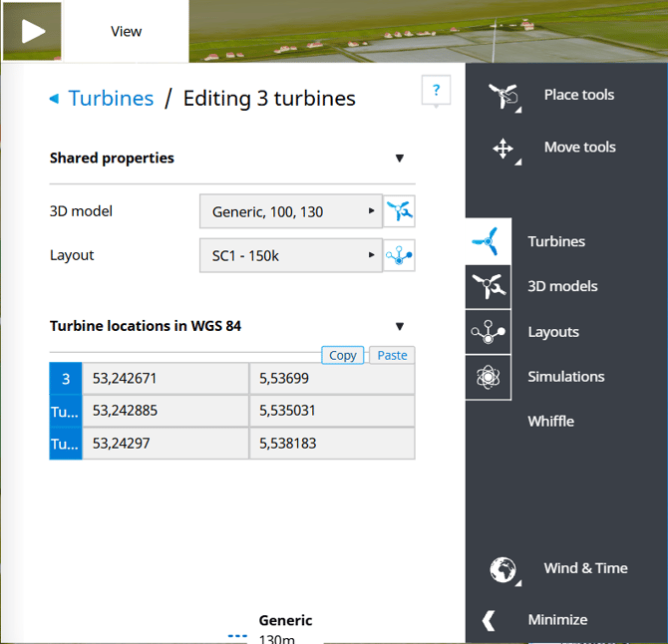The height and width of the screenshot is (644, 668).
Task: Collapse the Shared properties section
Action: (x=399, y=159)
